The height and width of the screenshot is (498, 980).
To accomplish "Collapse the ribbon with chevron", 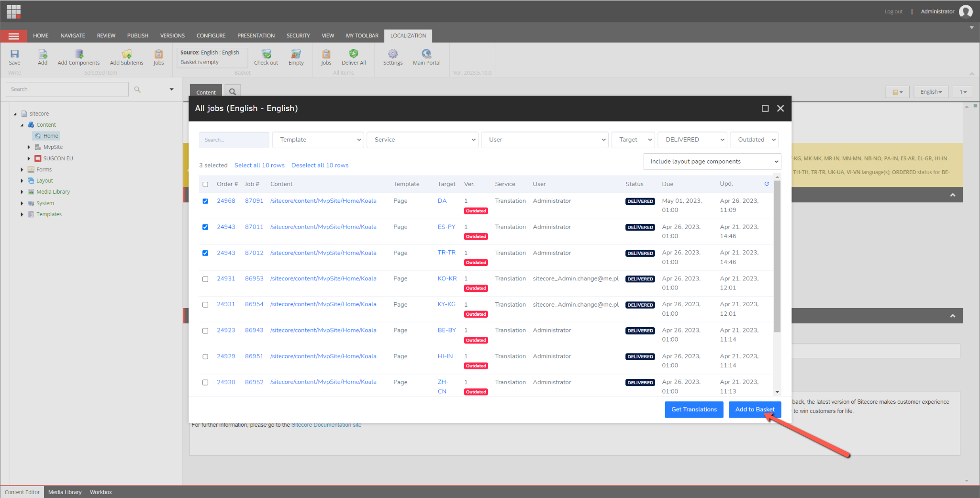I will pos(972,74).
